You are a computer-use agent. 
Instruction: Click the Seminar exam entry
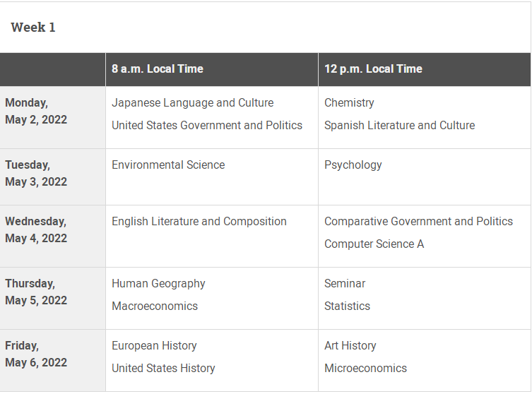[345, 283]
